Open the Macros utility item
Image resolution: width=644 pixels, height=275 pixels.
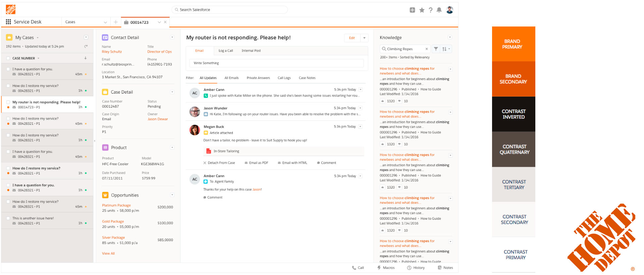(x=386, y=268)
